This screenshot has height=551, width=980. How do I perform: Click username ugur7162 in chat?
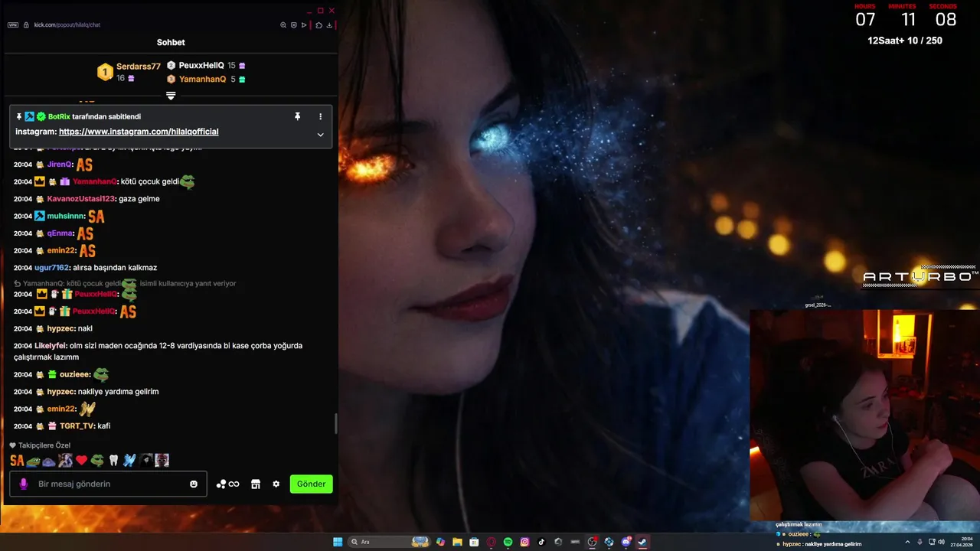pos(51,268)
